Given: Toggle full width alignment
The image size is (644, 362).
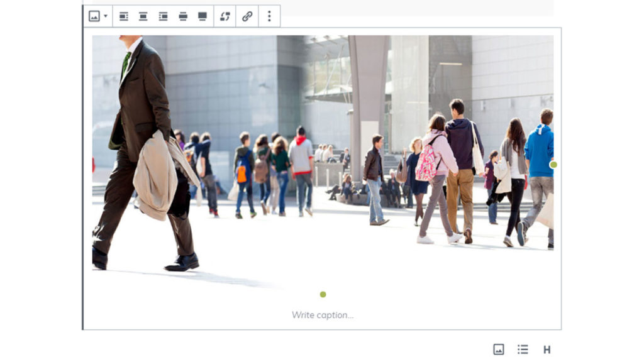Looking at the screenshot, I should pos(203,16).
